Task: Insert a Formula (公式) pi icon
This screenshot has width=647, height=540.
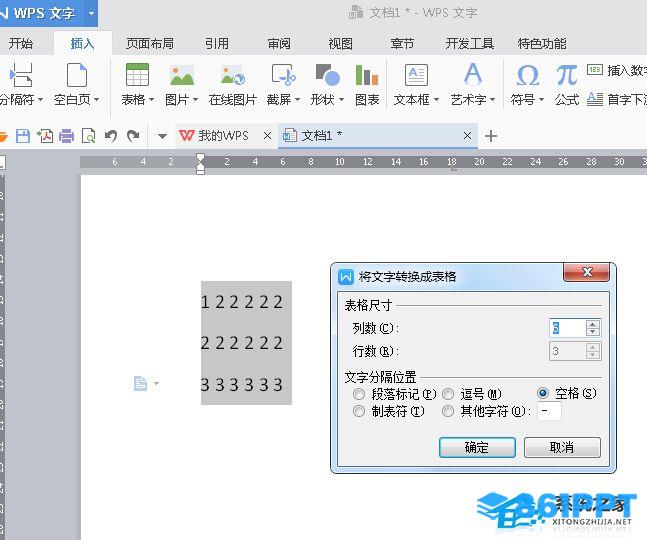Action: [x=567, y=75]
